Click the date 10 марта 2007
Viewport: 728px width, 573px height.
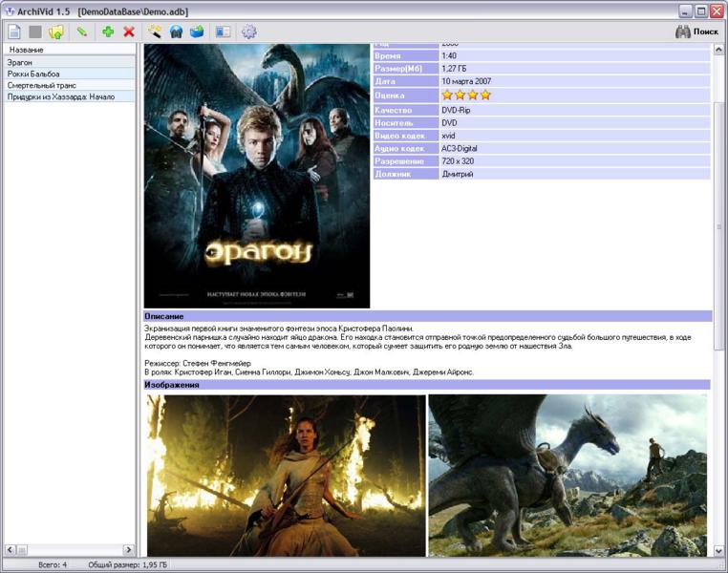(466, 81)
